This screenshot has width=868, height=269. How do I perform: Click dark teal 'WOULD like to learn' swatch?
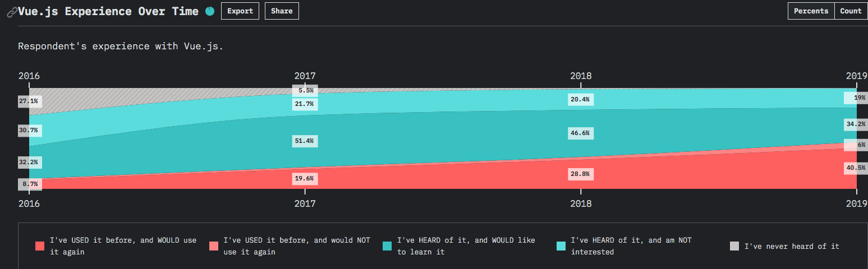point(387,246)
